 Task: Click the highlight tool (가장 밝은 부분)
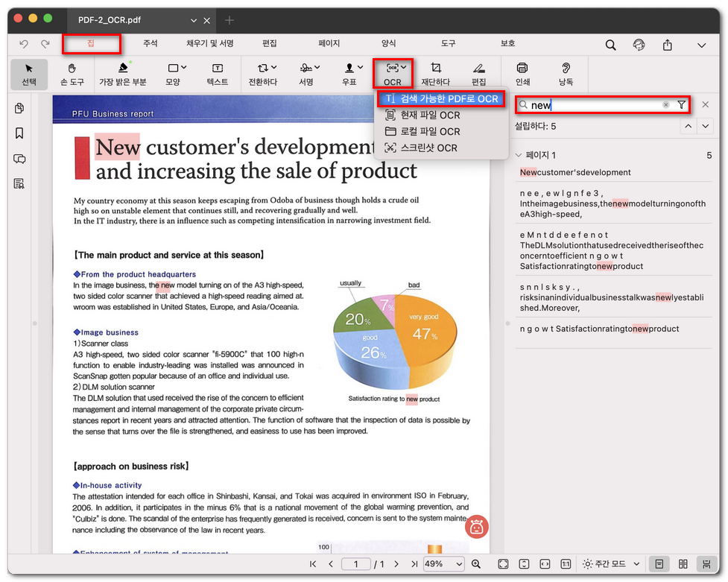(122, 74)
